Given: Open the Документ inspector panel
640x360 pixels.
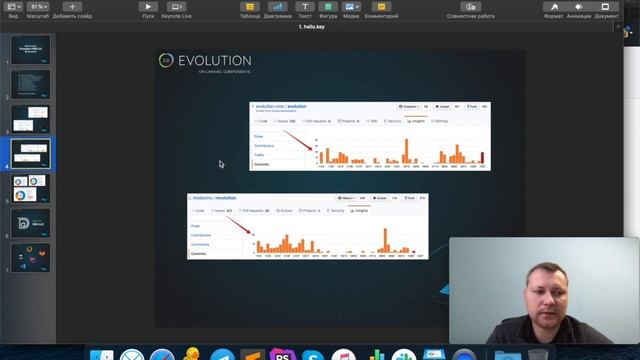Looking at the screenshot, I should coord(606,7).
